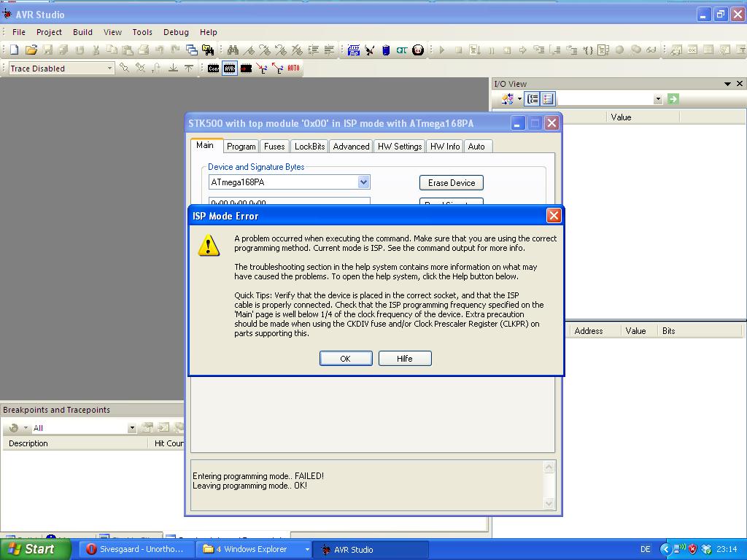Image resolution: width=747 pixels, height=560 pixels.
Task: Click the DE language indicator in taskbar
Action: pos(645,549)
